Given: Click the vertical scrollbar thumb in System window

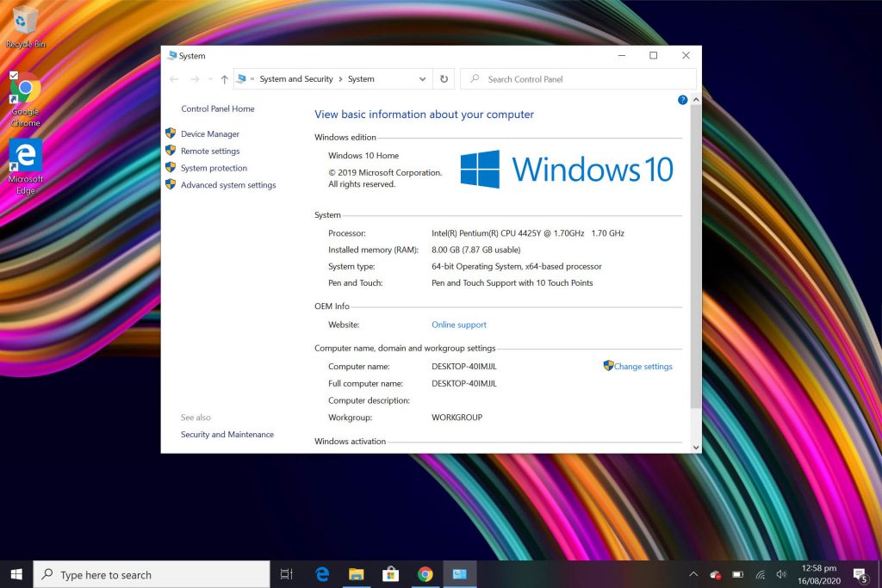Looking at the screenshot, I should click(696, 257).
